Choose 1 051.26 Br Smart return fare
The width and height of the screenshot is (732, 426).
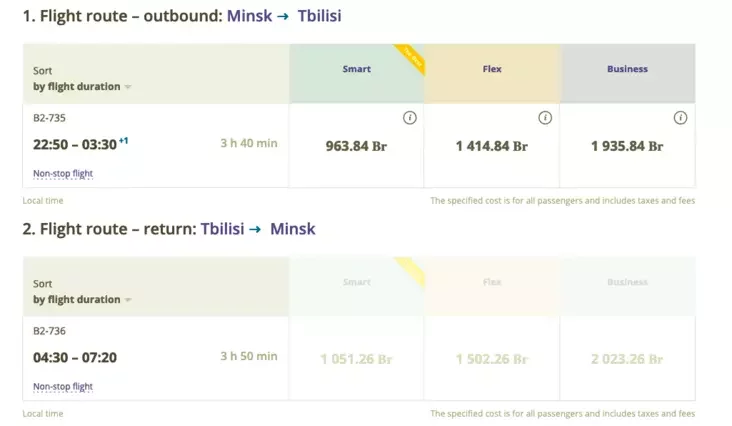tap(356, 359)
